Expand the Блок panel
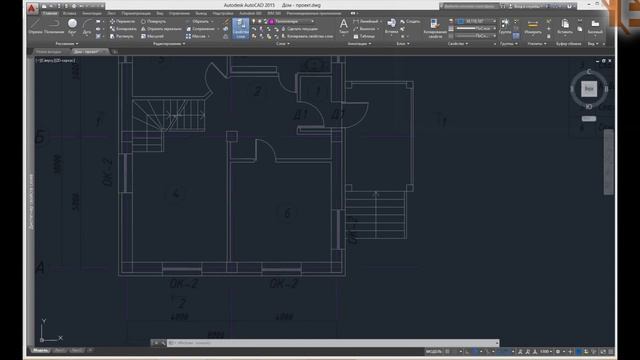This screenshot has width=640, height=360. [x=402, y=44]
